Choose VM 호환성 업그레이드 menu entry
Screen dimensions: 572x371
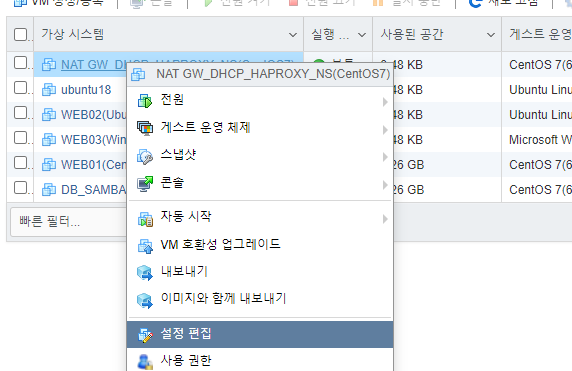coord(260,245)
